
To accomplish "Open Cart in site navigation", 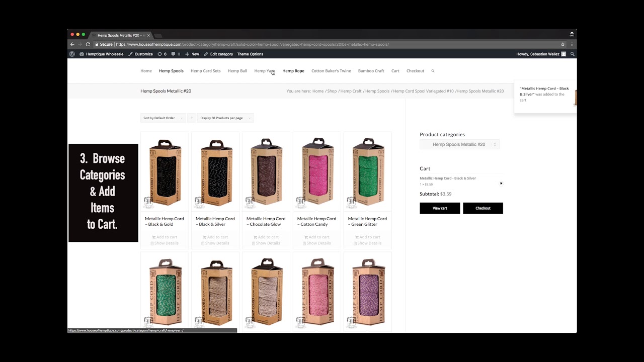I will pos(395,71).
